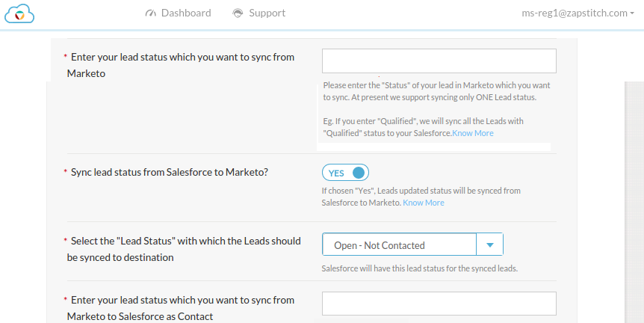Click the Support lifebuoy icon

(238, 13)
